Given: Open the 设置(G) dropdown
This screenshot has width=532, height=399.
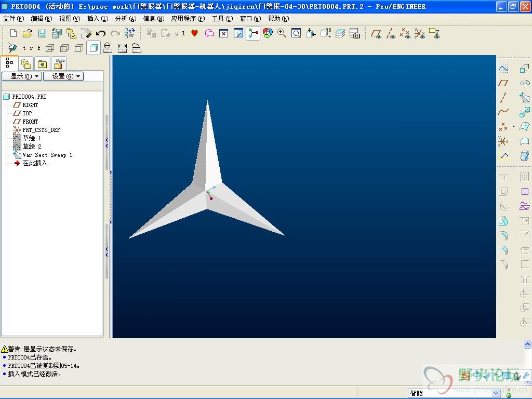Looking at the screenshot, I should 63,76.
